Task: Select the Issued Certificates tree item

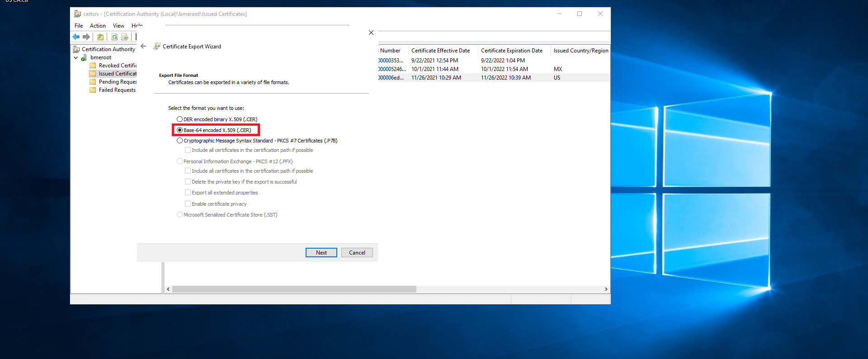Action: point(118,74)
